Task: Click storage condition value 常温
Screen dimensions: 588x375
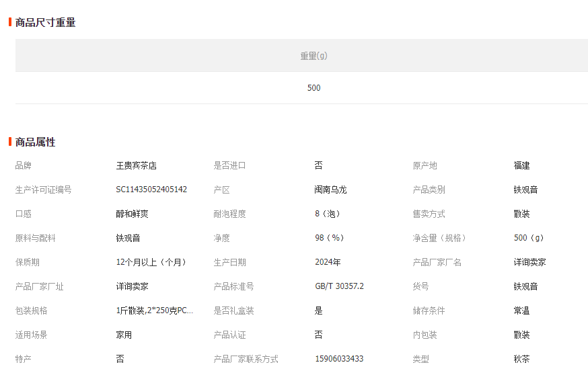Action: [x=521, y=310]
